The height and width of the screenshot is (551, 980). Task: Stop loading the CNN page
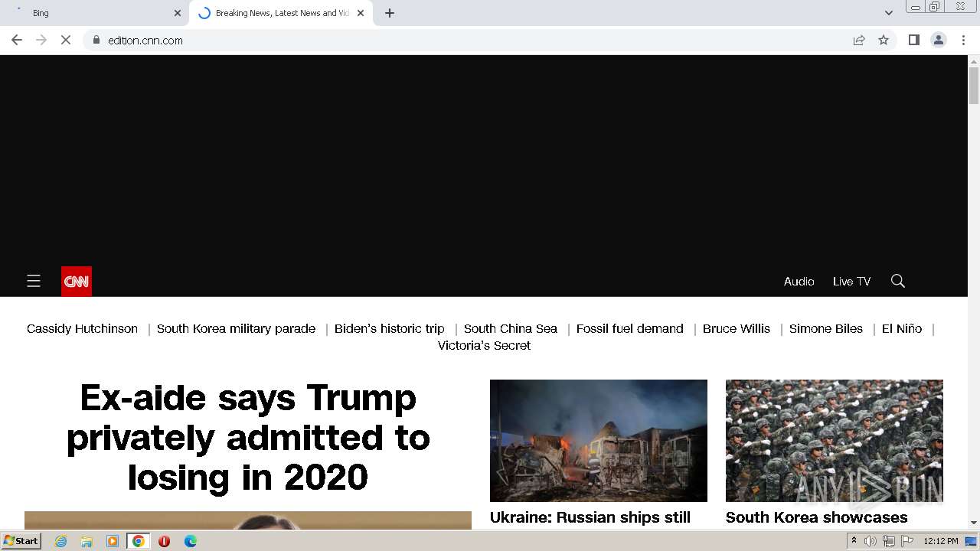pyautogui.click(x=66, y=40)
